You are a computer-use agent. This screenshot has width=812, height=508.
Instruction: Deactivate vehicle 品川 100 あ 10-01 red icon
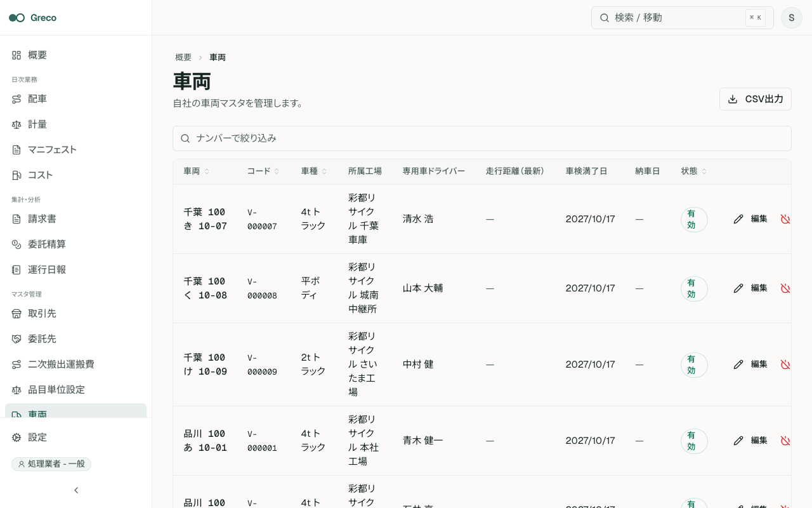pyautogui.click(x=785, y=441)
